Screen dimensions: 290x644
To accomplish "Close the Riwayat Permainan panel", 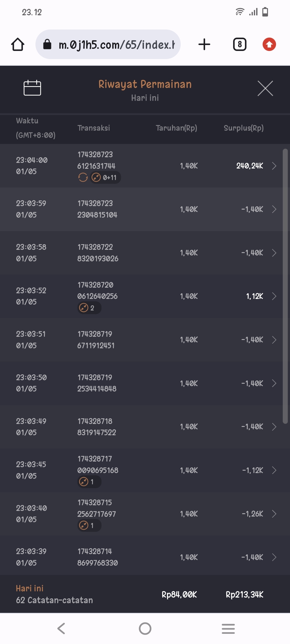I will click(265, 88).
